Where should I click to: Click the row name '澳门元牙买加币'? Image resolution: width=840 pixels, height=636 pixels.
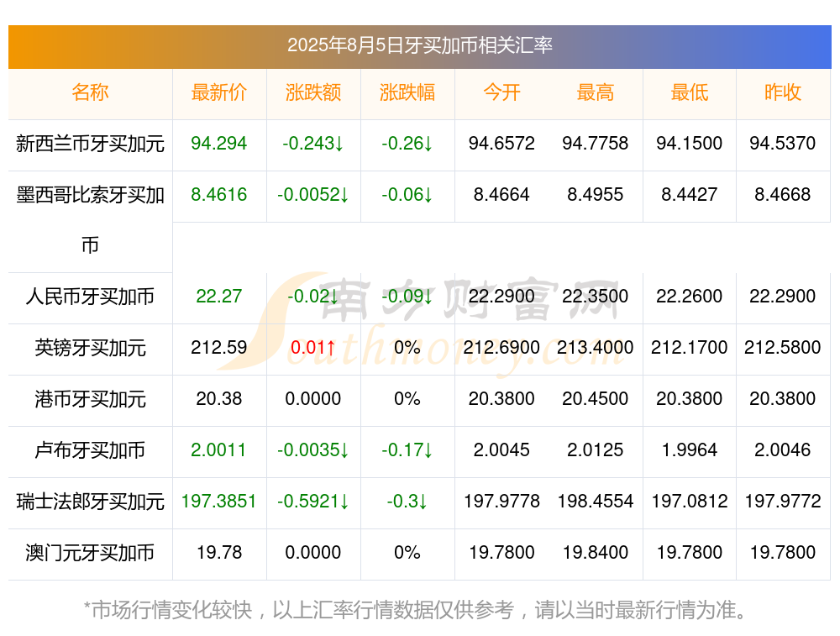tap(90, 553)
